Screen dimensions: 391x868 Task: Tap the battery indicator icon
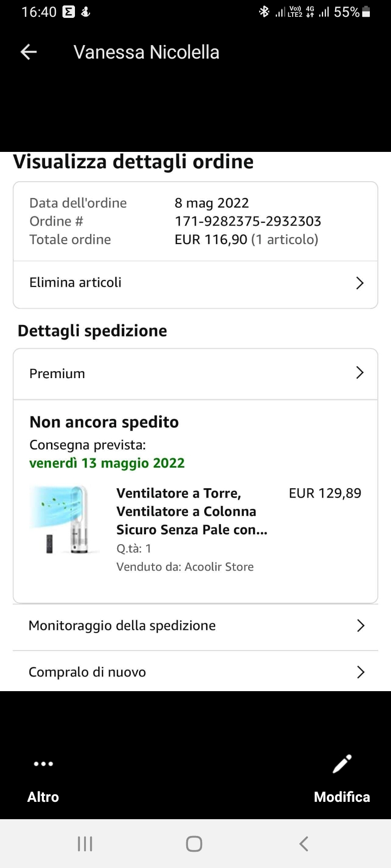pyautogui.click(x=366, y=11)
